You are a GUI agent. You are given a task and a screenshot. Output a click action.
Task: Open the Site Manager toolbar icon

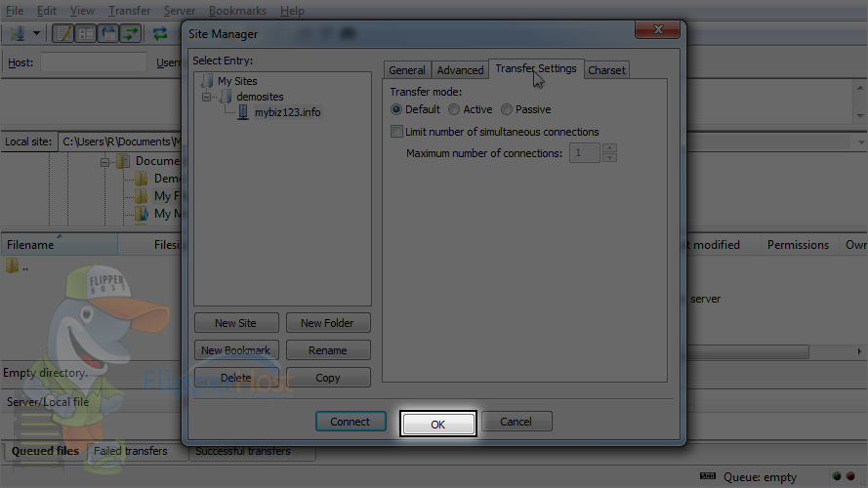pyautogui.click(x=18, y=34)
